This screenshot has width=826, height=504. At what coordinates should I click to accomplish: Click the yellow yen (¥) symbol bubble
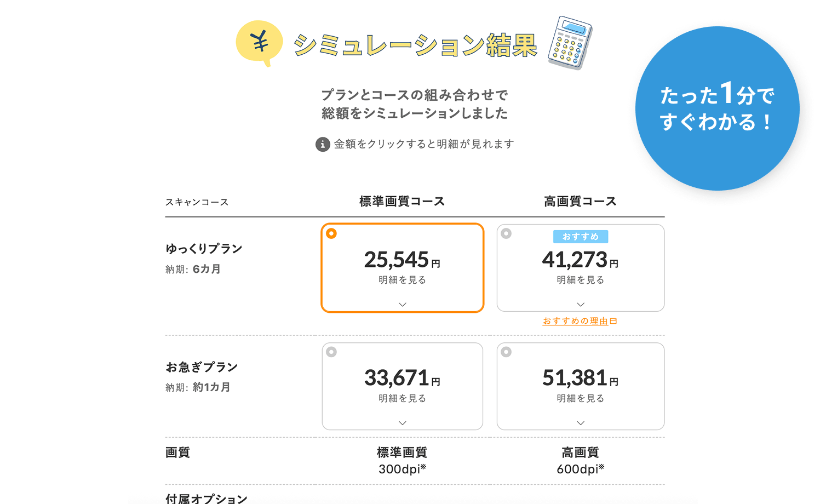[x=259, y=42]
